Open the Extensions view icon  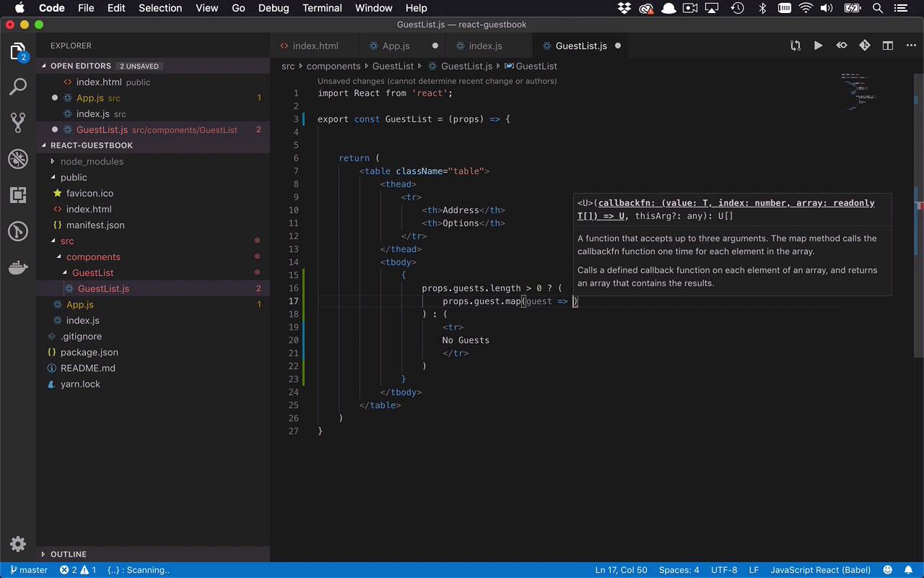pos(18,194)
